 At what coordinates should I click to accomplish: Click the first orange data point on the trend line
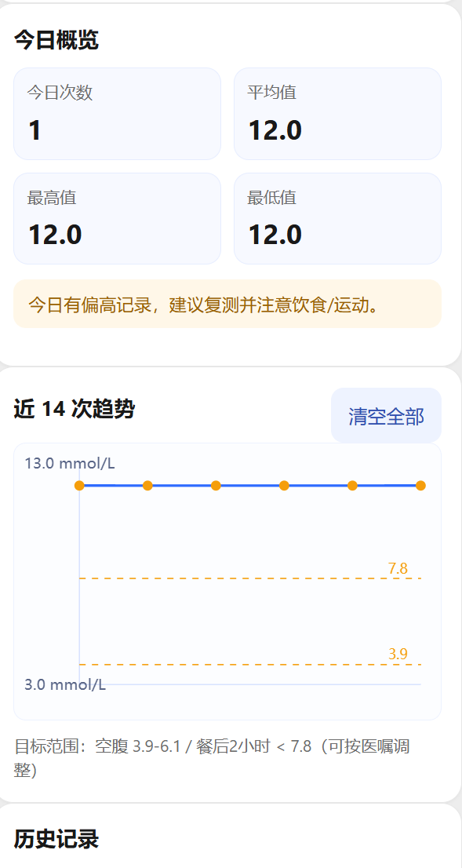pos(78,486)
